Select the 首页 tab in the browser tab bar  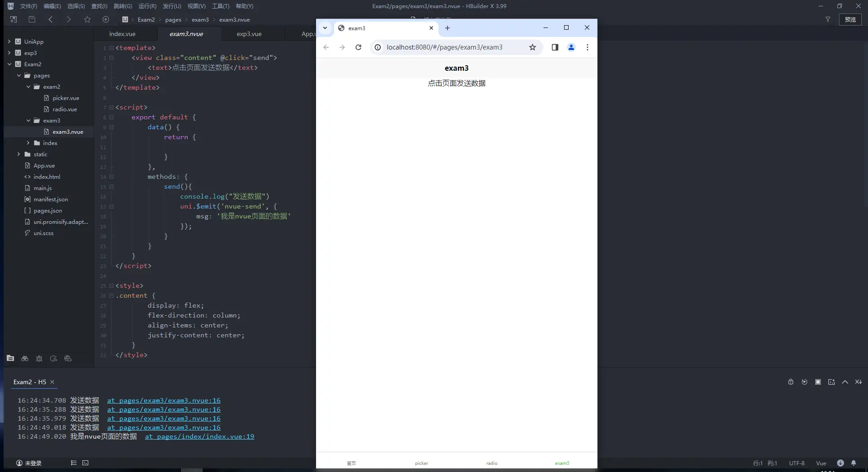[351, 463]
